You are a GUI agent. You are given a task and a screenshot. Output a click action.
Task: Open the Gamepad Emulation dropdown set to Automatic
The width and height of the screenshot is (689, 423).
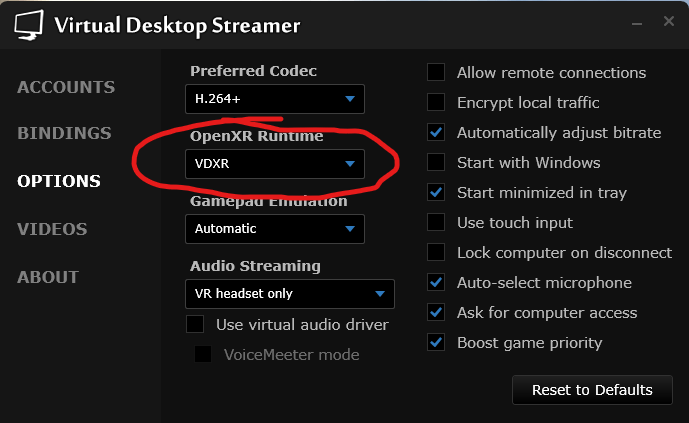275,229
